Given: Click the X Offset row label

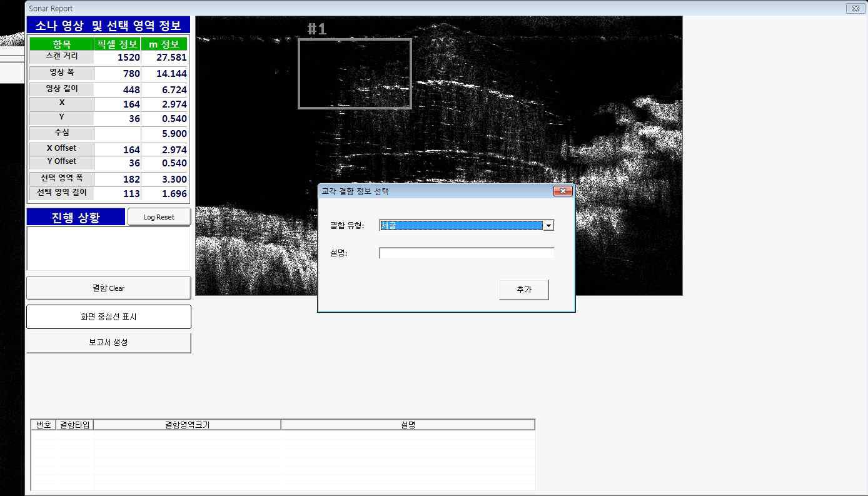Looking at the screenshot, I should coord(61,149).
